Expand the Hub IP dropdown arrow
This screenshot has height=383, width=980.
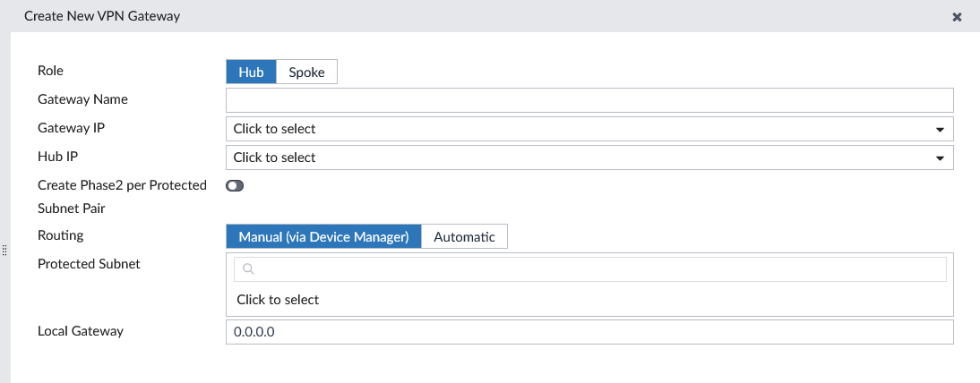pyautogui.click(x=940, y=157)
